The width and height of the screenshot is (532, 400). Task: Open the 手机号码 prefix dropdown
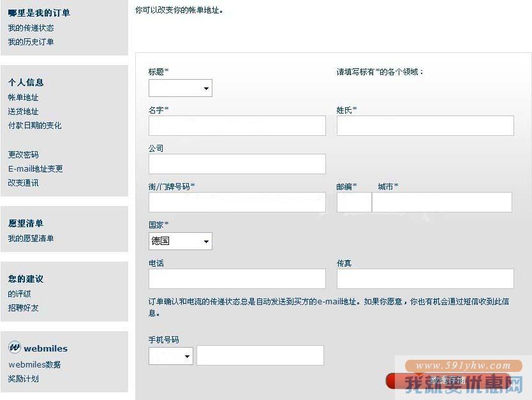pos(171,356)
